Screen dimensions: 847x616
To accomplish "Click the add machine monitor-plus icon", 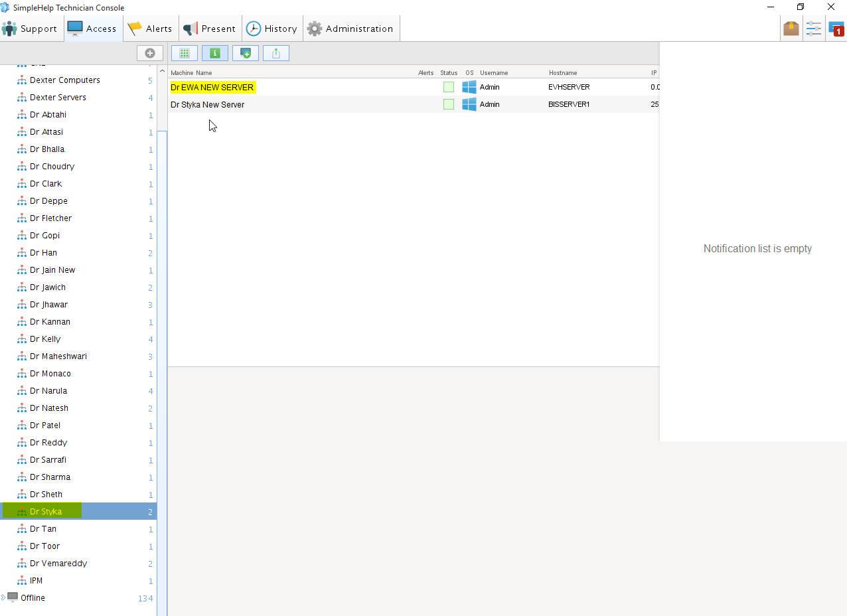I will [x=246, y=53].
